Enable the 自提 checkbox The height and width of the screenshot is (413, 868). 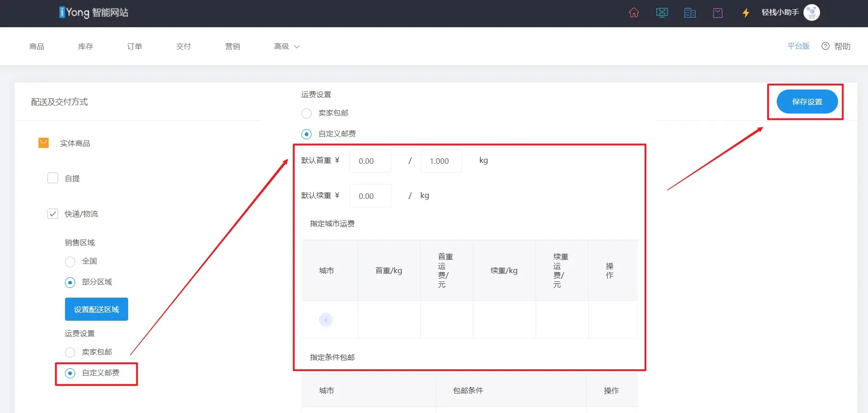tap(53, 178)
